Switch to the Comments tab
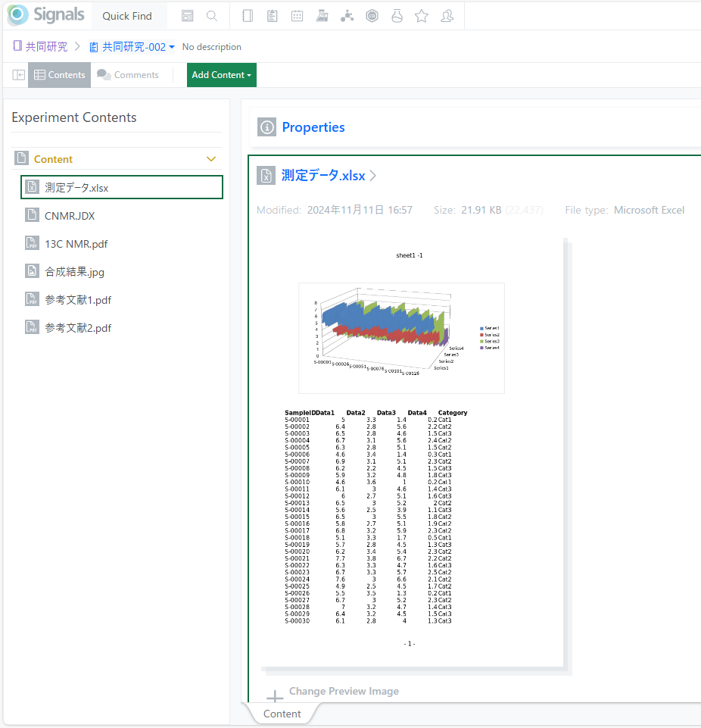The height and width of the screenshot is (728, 701). point(128,75)
